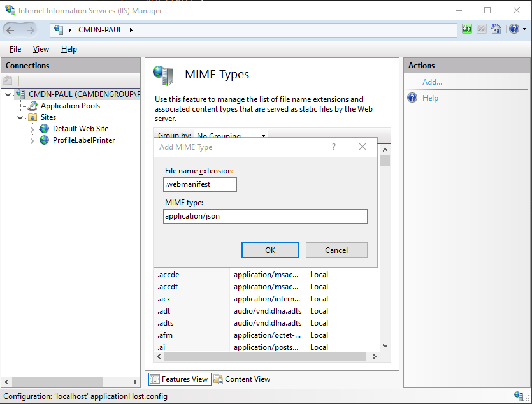
Task: Click the Add... action link
Action: [432, 82]
